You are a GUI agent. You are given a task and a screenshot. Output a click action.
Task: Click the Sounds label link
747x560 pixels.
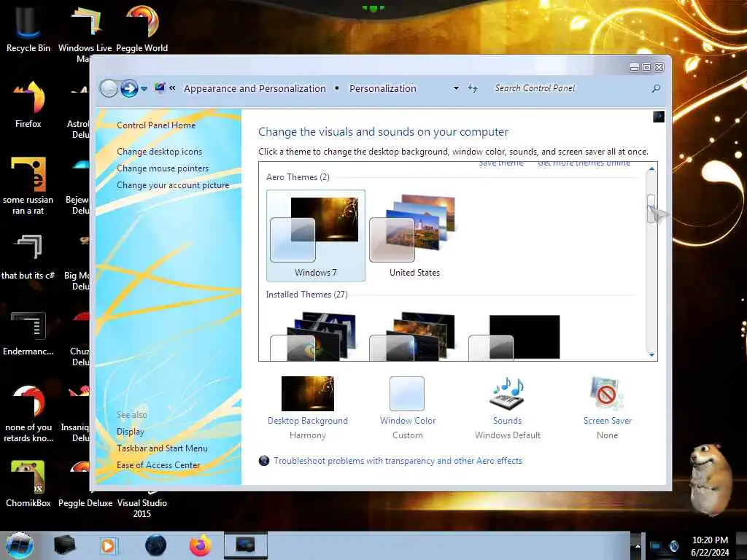click(508, 421)
